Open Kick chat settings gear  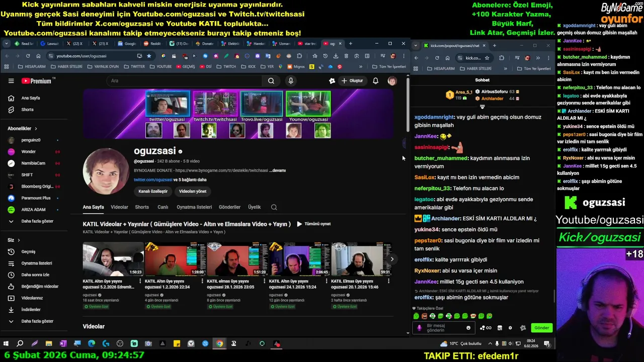[510, 328]
